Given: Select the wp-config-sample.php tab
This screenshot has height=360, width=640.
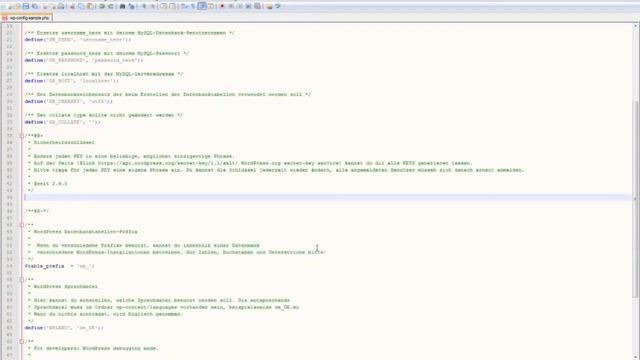Looking at the screenshot, I should click(x=27, y=18).
